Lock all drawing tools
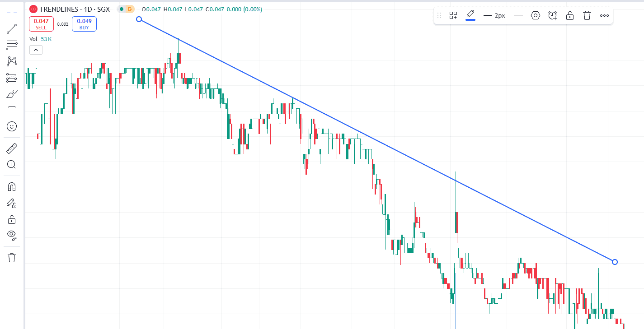Screen dimensions: 644x329 (x=12, y=219)
